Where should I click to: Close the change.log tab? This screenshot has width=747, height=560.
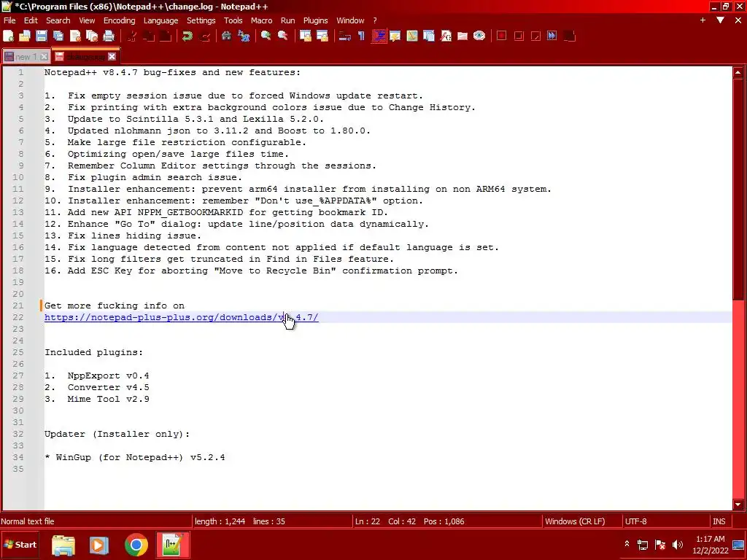click(x=112, y=57)
